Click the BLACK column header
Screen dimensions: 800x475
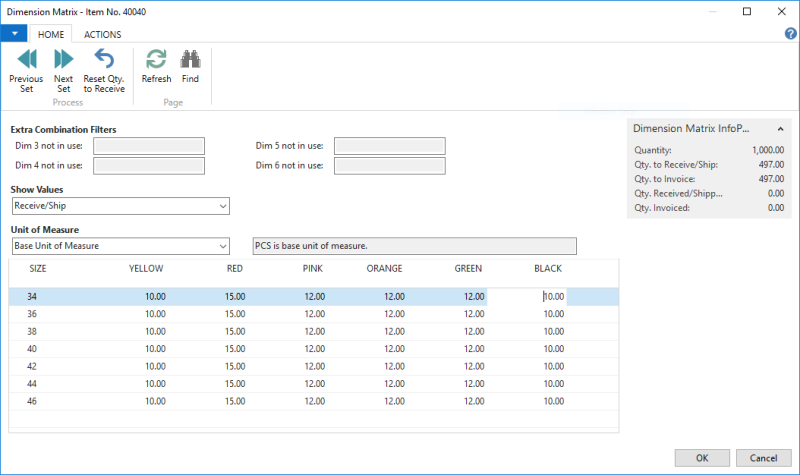coord(548,268)
